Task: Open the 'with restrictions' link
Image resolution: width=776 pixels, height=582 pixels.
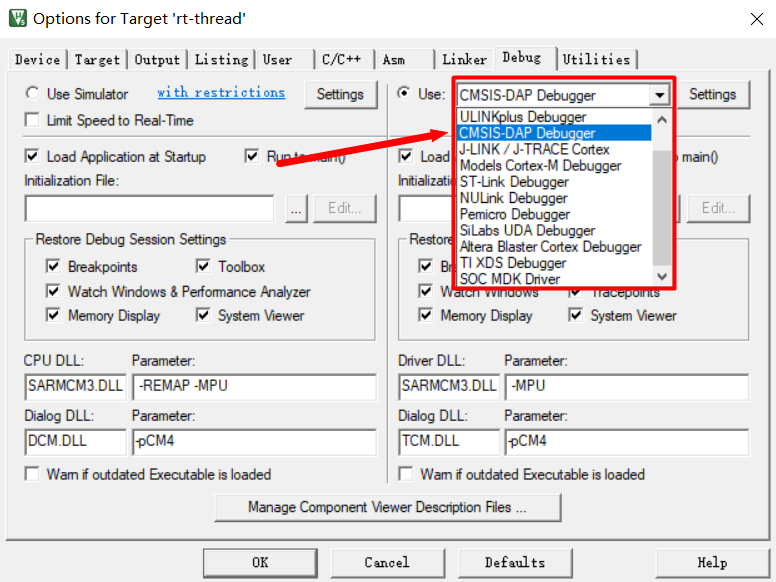Action: pos(221,93)
